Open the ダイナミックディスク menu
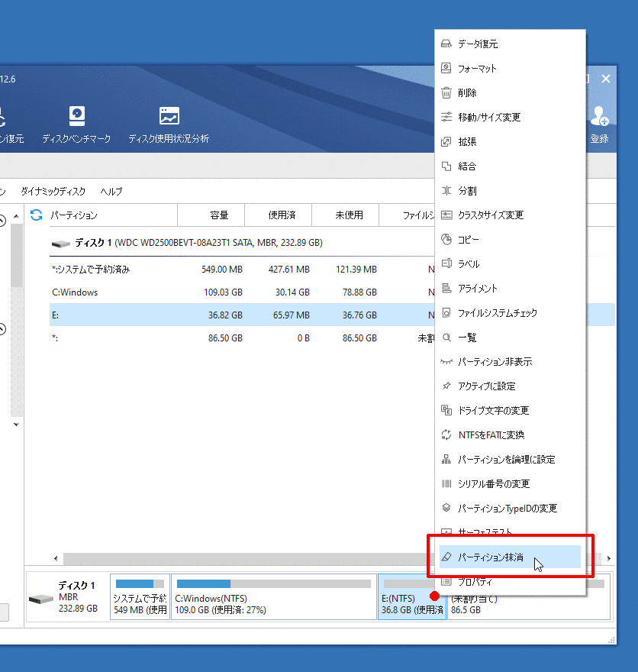The width and height of the screenshot is (638, 672). 53,192
